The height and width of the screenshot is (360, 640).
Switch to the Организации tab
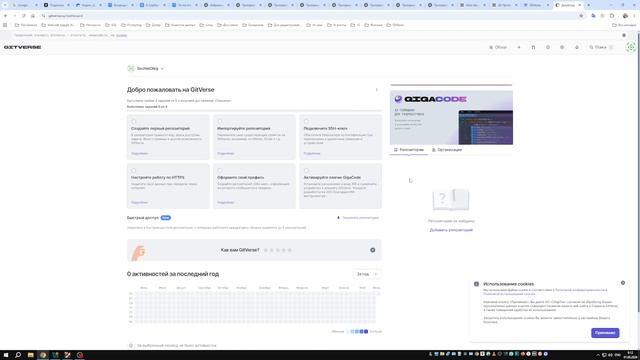pyautogui.click(x=447, y=150)
